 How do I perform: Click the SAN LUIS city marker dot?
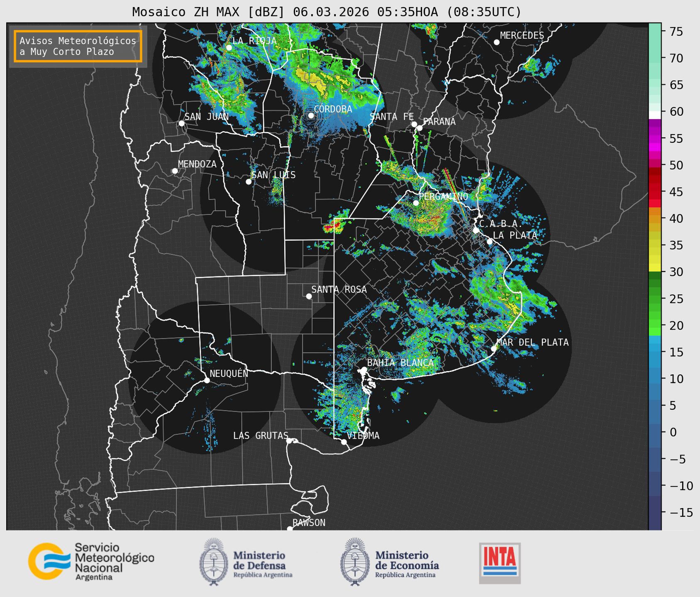pos(249,182)
